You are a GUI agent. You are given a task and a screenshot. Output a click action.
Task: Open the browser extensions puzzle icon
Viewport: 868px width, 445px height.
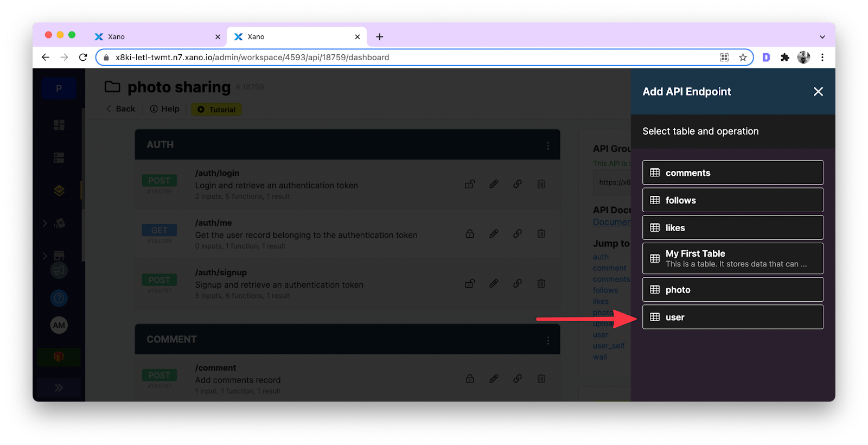coord(784,58)
